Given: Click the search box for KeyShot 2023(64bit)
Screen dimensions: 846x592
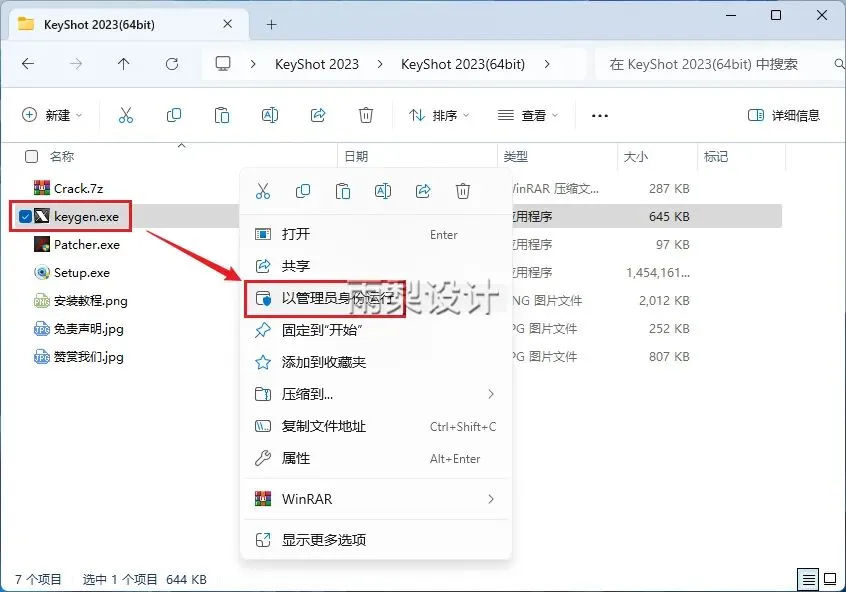Looking at the screenshot, I should (x=718, y=64).
